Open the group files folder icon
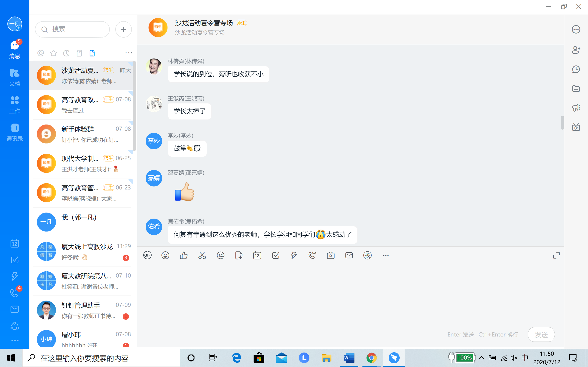This screenshot has width=588, height=367. 576,89
